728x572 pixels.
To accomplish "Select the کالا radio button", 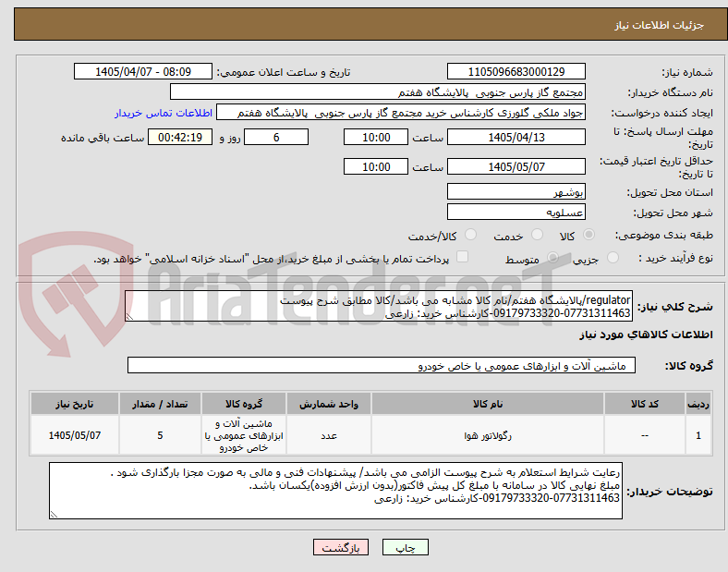I will tap(588, 235).
